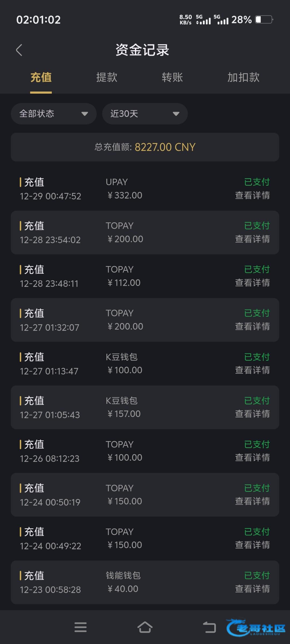The width and height of the screenshot is (290, 644).
Task: Tap the battery status icon
Action: (x=264, y=20)
